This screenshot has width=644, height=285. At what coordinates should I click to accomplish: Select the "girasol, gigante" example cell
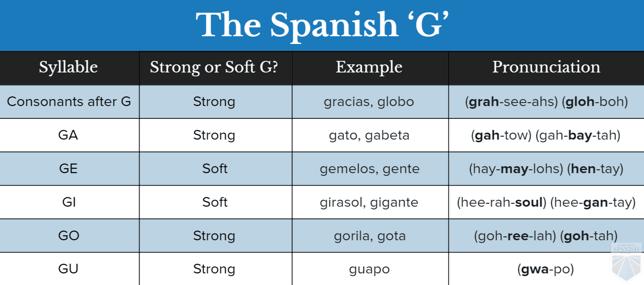click(x=369, y=202)
